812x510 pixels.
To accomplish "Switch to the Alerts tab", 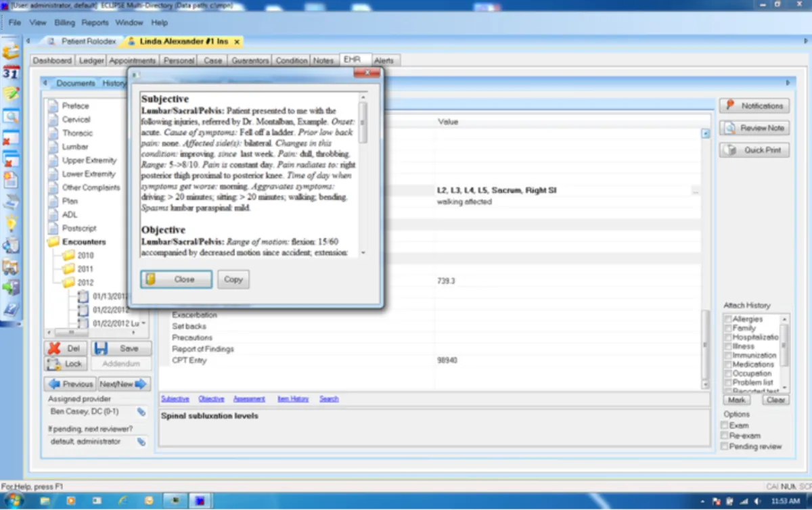I will click(384, 60).
